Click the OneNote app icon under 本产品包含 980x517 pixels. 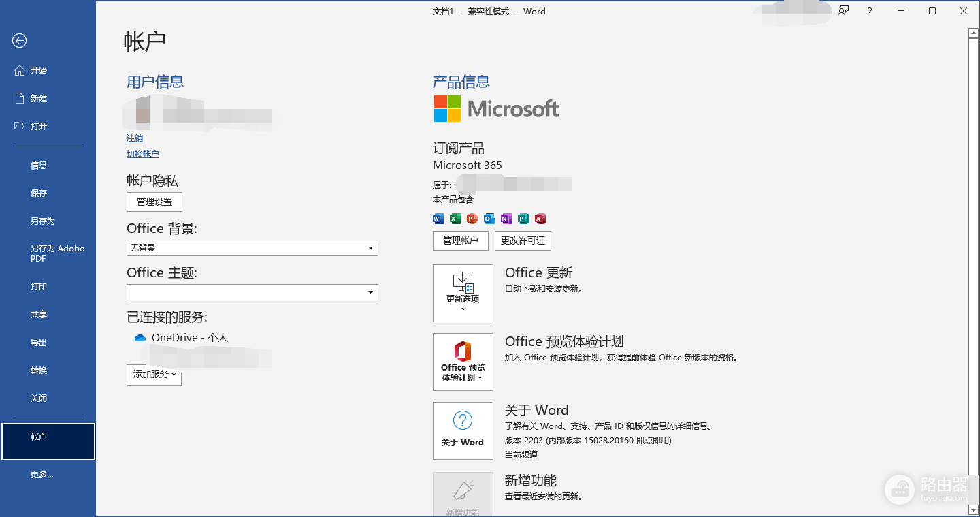coord(506,219)
